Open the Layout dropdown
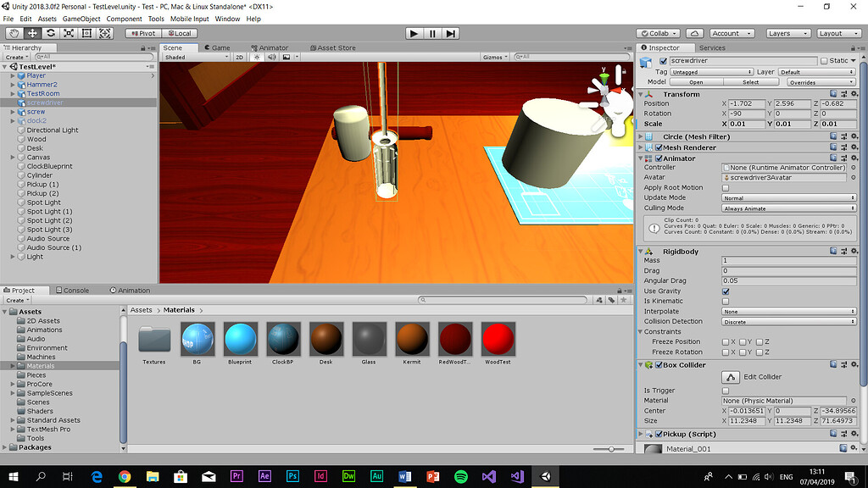Screen dimensions: 868x488 click(x=838, y=33)
